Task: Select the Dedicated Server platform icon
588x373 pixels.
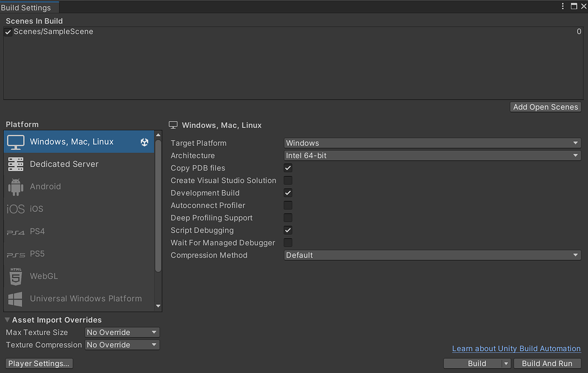Action: coord(16,164)
